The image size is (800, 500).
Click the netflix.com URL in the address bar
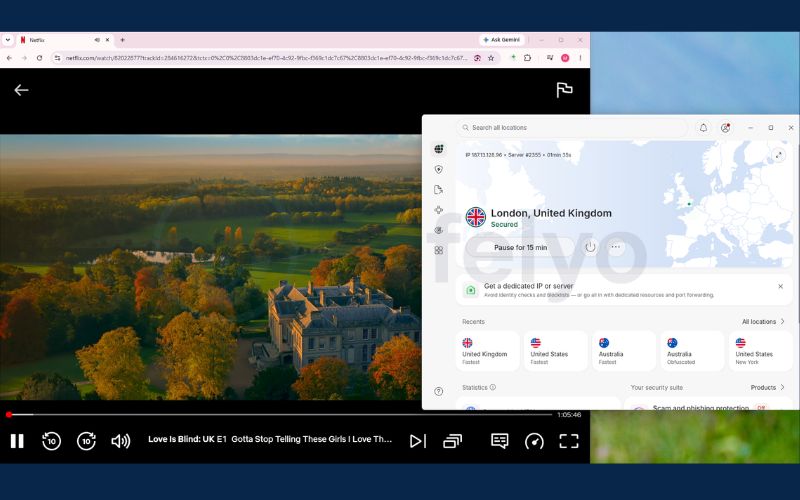pos(266,58)
